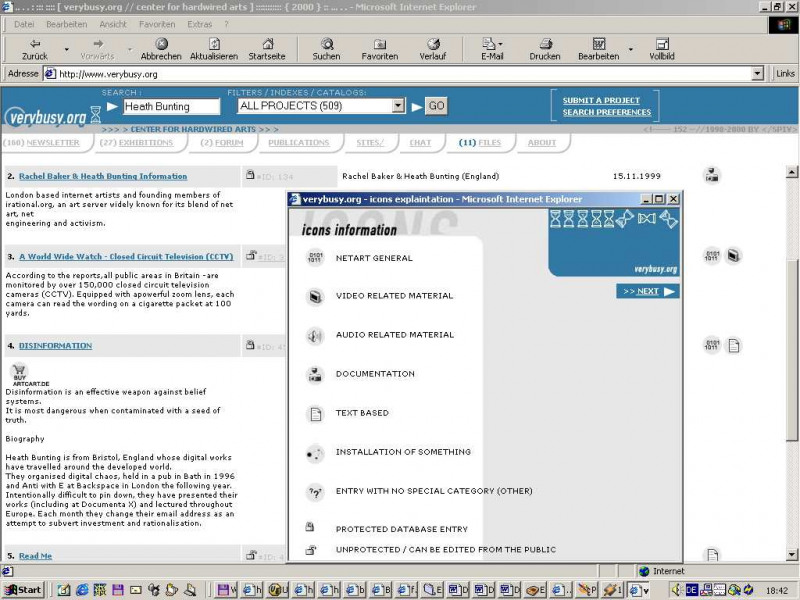The height and width of the screenshot is (600, 800).
Task: Open the Favoriten menu
Action: [x=157, y=23]
